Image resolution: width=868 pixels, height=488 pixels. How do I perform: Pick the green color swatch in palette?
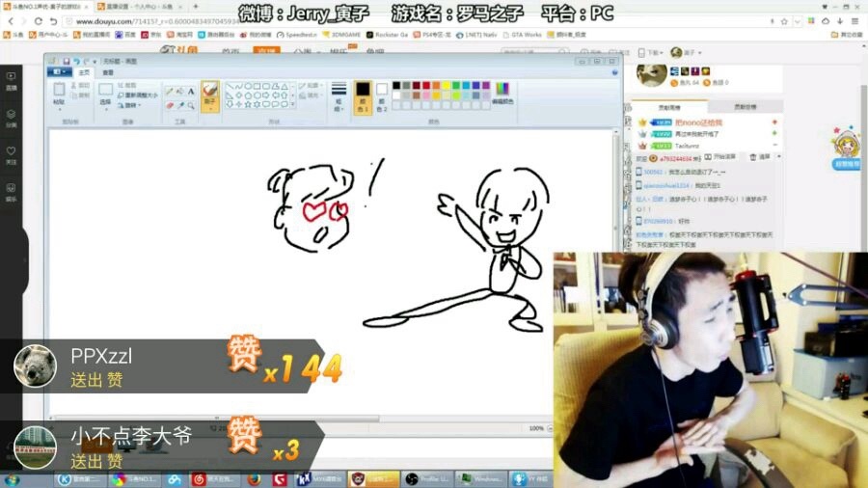coord(456,85)
